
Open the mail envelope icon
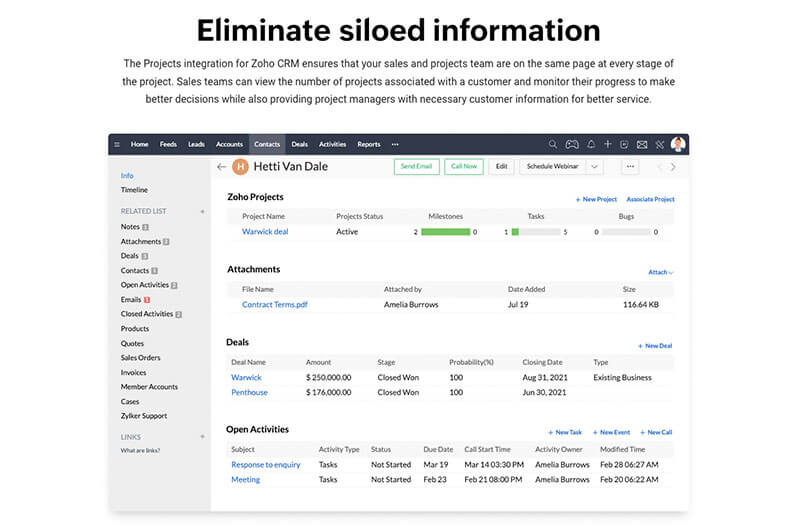642,144
